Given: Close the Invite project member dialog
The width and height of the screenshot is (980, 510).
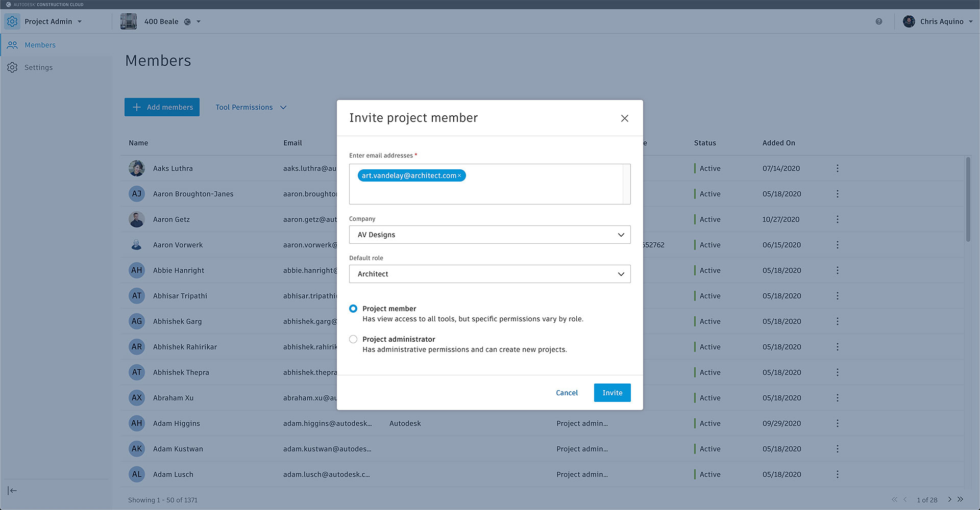Looking at the screenshot, I should tap(624, 118).
